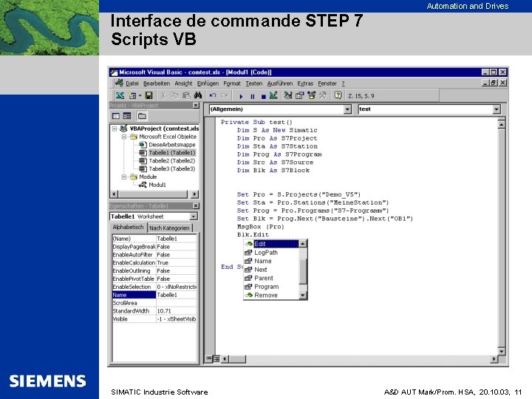Close the Projekt - VBAProject panel
The width and height of the screenshot is (532, 399).
[196, 106]
